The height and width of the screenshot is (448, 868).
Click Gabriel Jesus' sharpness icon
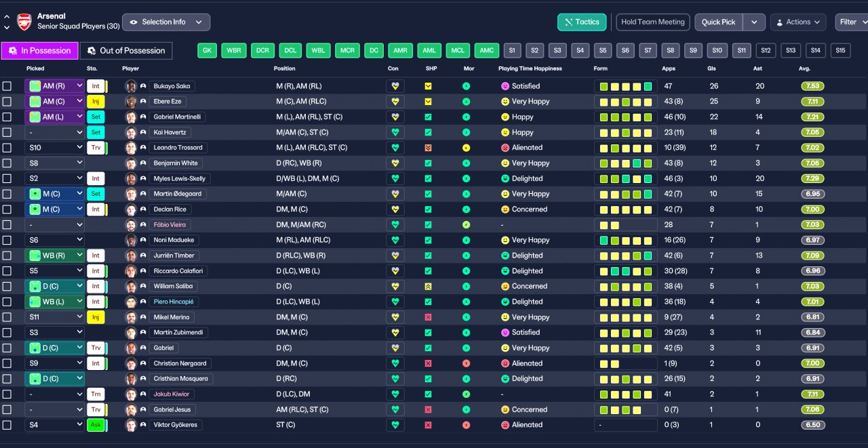[428, 409]
